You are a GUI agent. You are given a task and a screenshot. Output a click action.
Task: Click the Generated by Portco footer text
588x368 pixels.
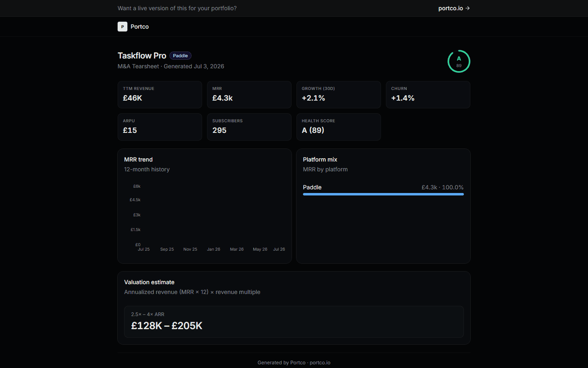[294, 363]
